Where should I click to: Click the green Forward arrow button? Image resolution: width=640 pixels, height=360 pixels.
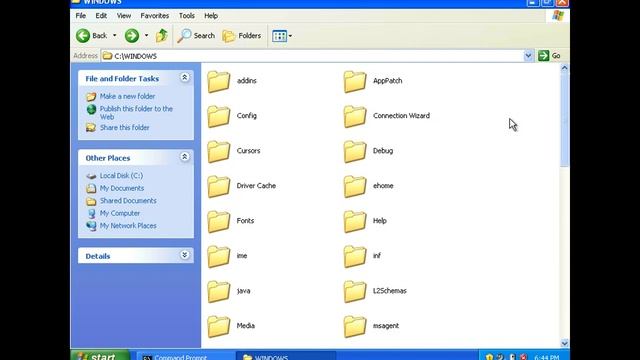(132, 36)
